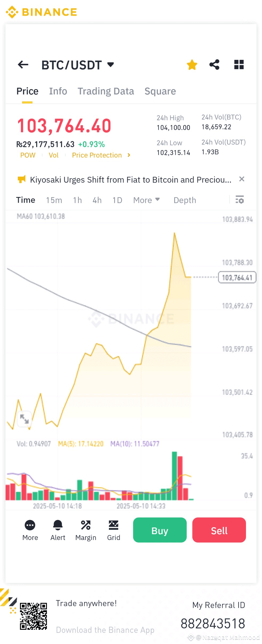This screenshot has width=262, height=644.
Task: Open Grid trading icon
Action: coord(113,525)
